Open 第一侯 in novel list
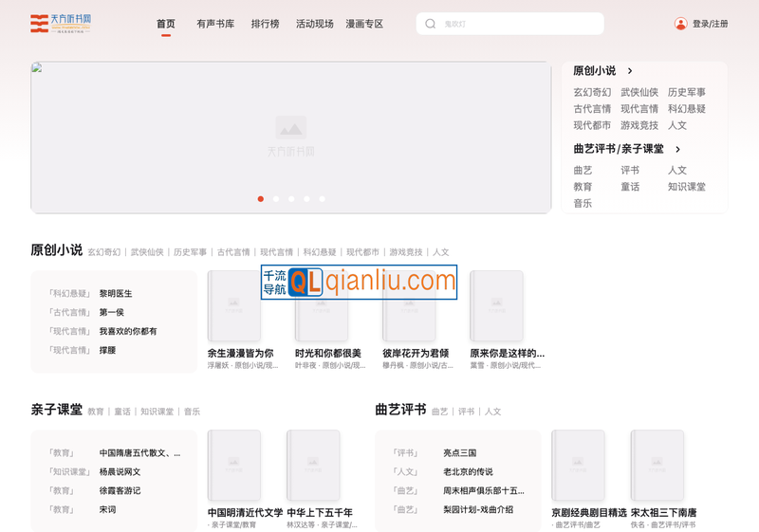This screenshot has height=532, width=759. click(x=111, y=312)
